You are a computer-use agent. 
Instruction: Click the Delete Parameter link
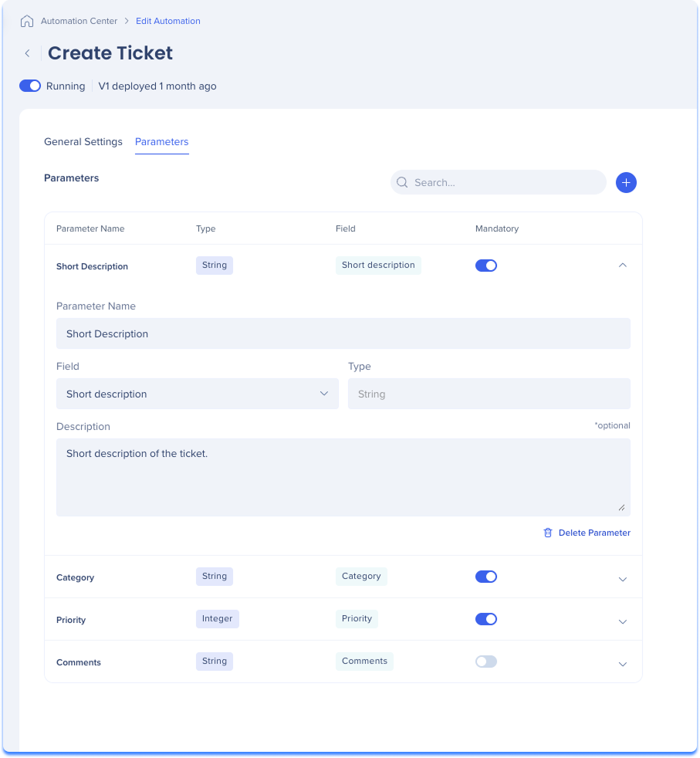point(594,533)
